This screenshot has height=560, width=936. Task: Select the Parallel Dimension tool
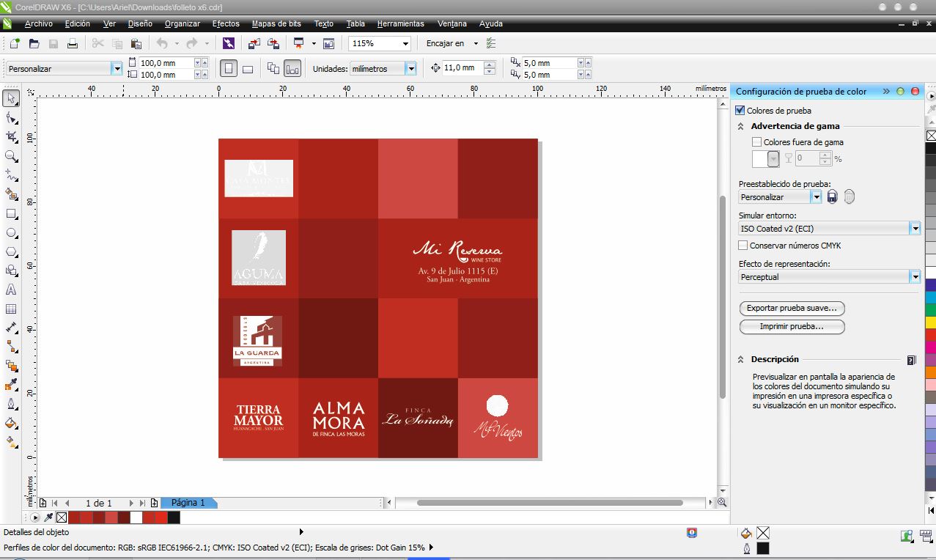11,328
